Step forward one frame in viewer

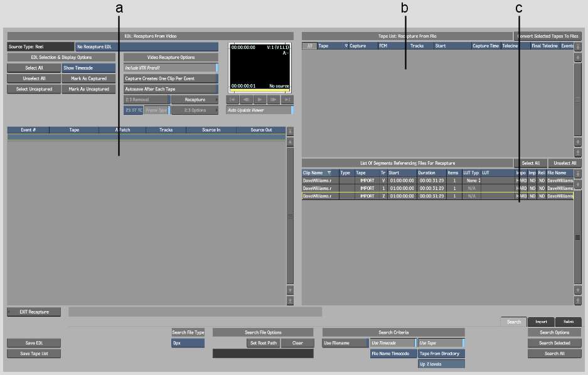point(274,100)
